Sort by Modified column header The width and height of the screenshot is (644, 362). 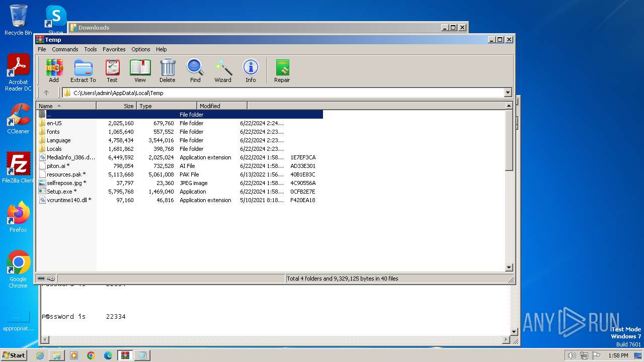222,106
